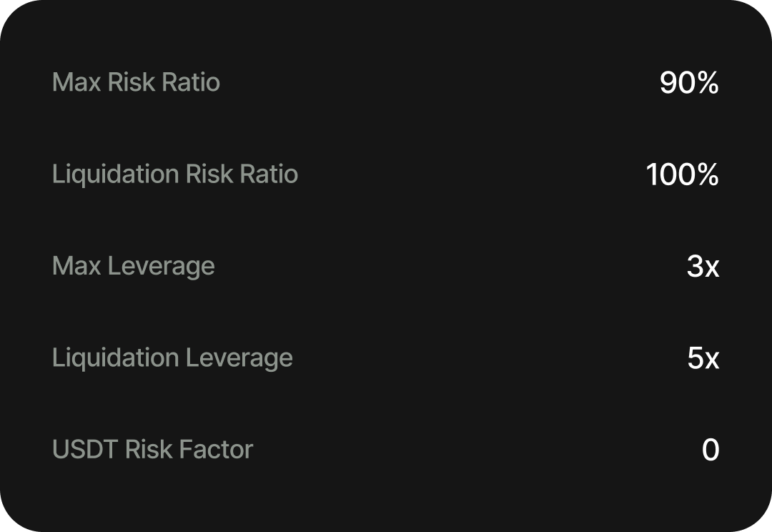Viewport: 772px width, 532px height.
Task: Click the word Liquidation in Liquidation Risk Ratio
Action: pyautogui.click(x=116, y=175)
